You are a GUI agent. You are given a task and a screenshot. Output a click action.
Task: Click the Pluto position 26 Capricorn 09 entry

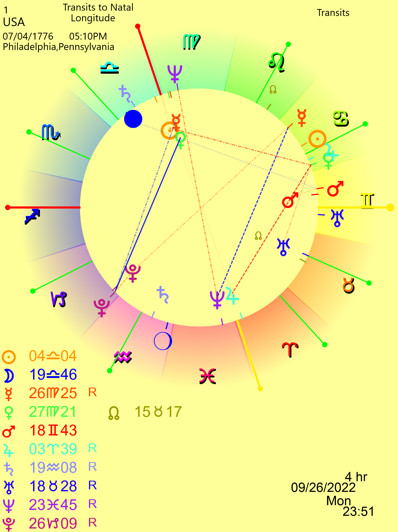(53, 523)
